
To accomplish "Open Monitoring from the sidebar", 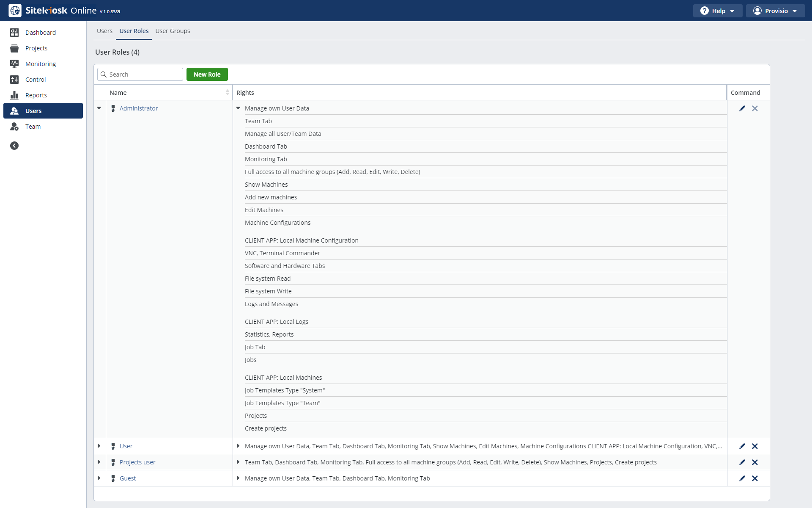I will tap(41, 64).
